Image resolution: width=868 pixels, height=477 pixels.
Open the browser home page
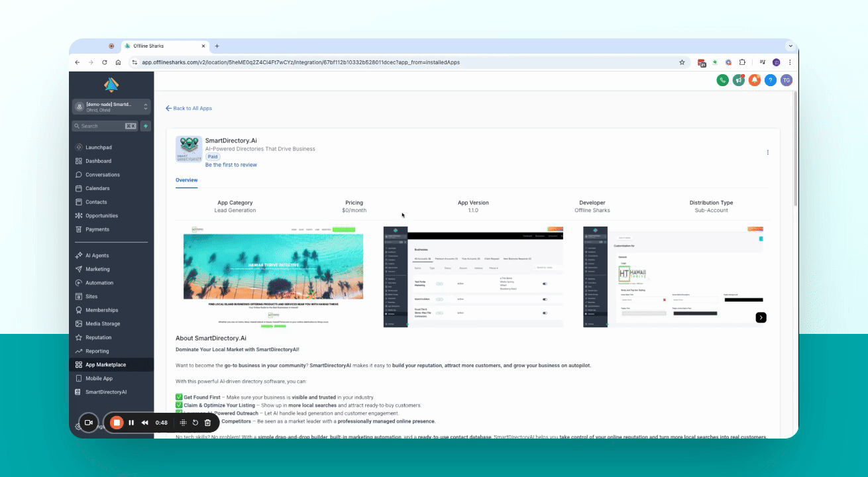pos(118,62)
